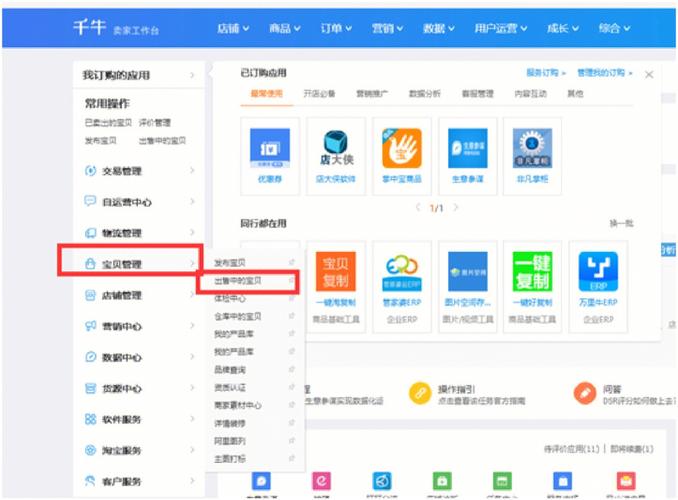Select the 物流管理 sidebar icon
678x500 pixels.
click(90, 233)
